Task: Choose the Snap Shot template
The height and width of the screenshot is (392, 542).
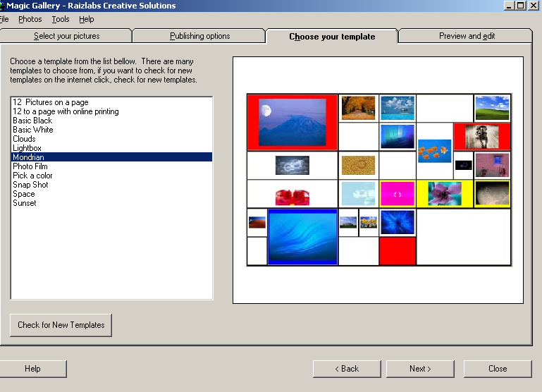Action: point(111,185)
